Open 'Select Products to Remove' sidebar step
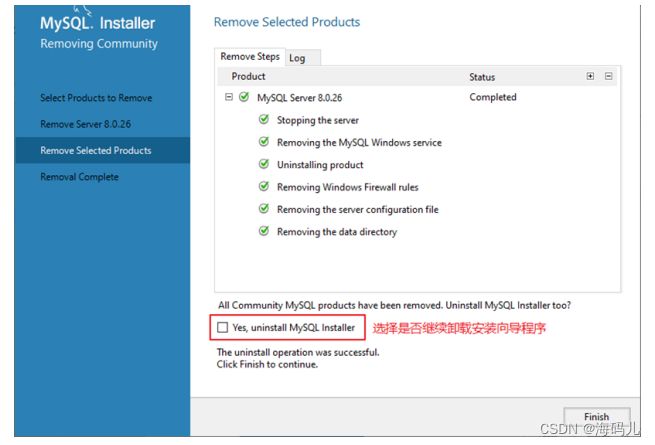The height and width of the screenshot is (445, 655). (x=96, y=98)
